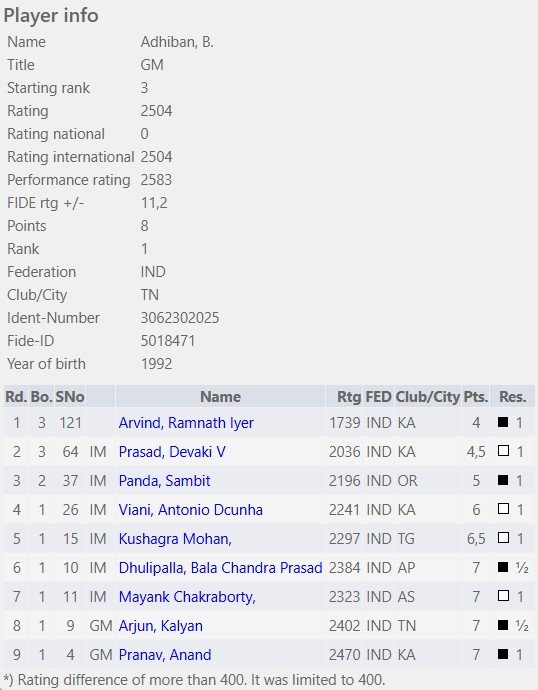The height and width of the screenshot is (690, 538).
Task: Open Viani, Antonio Dcunha's profile
Action: pyautogui.click(x=190, y=510)
